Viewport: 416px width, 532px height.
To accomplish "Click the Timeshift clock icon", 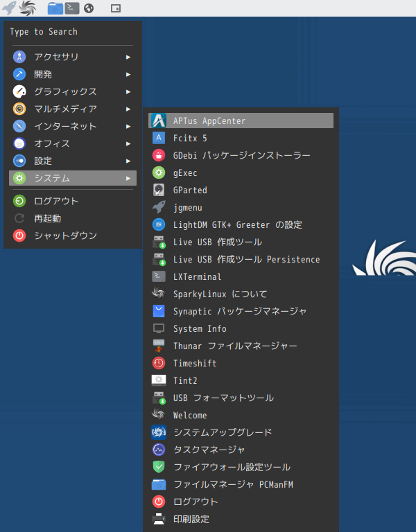I will coord(159,363).
